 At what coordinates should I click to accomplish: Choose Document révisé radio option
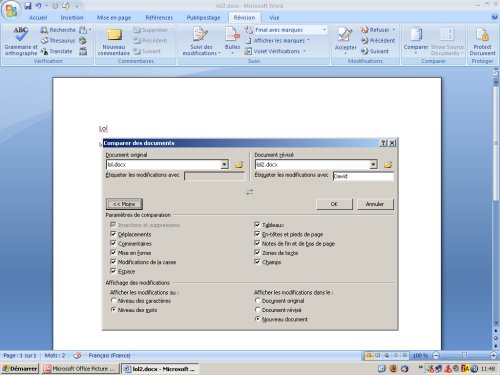[257, 310]
